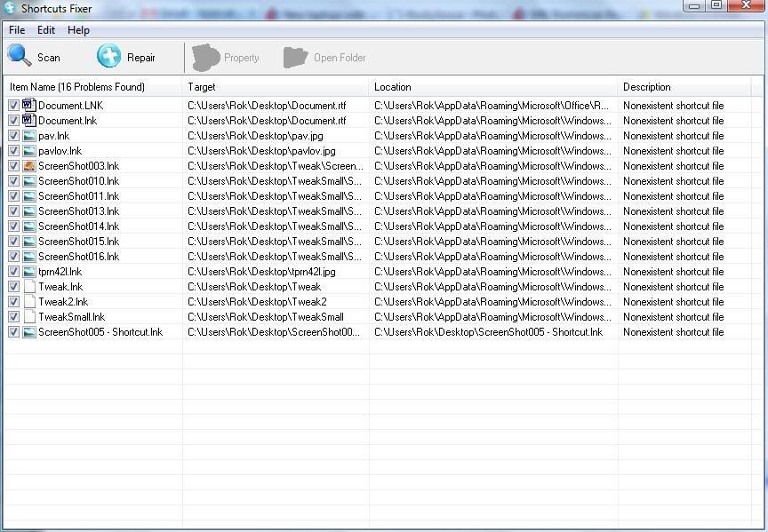Click the Repair button label

click(141, 58)
